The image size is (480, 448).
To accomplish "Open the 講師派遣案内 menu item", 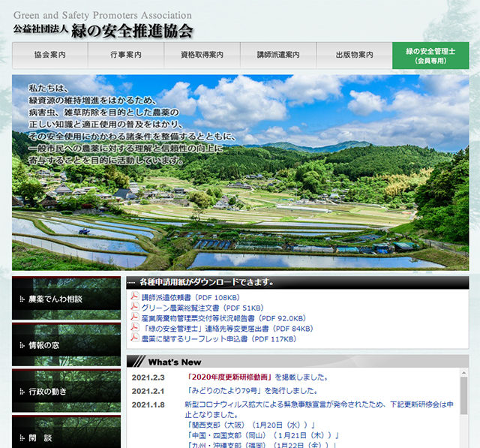I will point(277,56).
